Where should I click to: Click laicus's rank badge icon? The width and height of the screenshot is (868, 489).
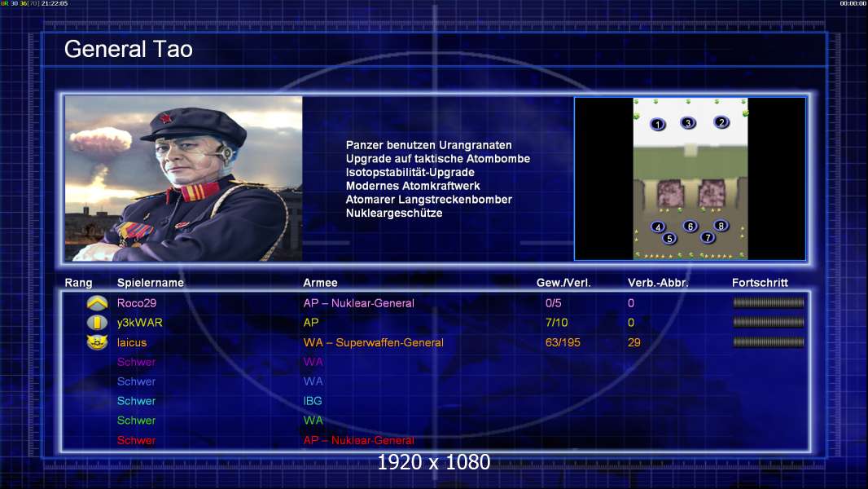coord(98,342)
